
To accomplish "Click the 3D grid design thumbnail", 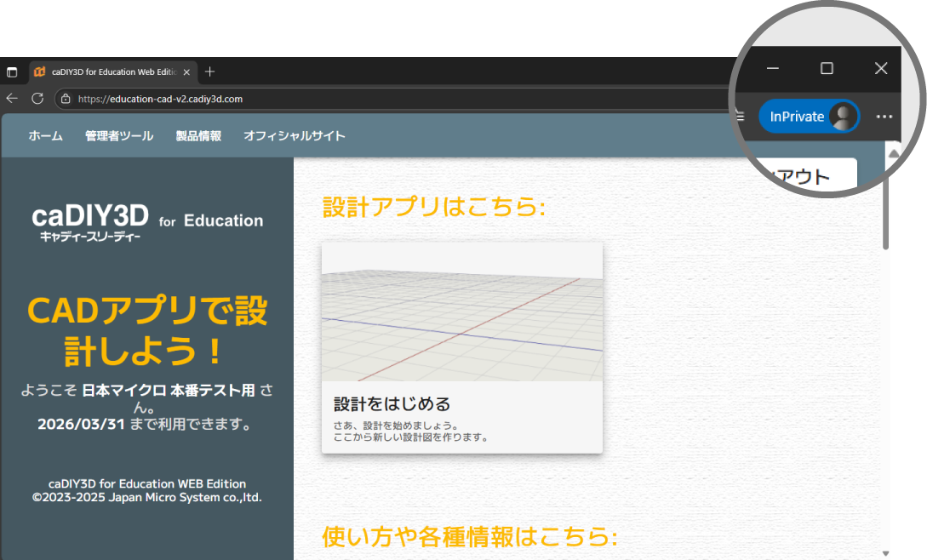I will click(462, 311).
